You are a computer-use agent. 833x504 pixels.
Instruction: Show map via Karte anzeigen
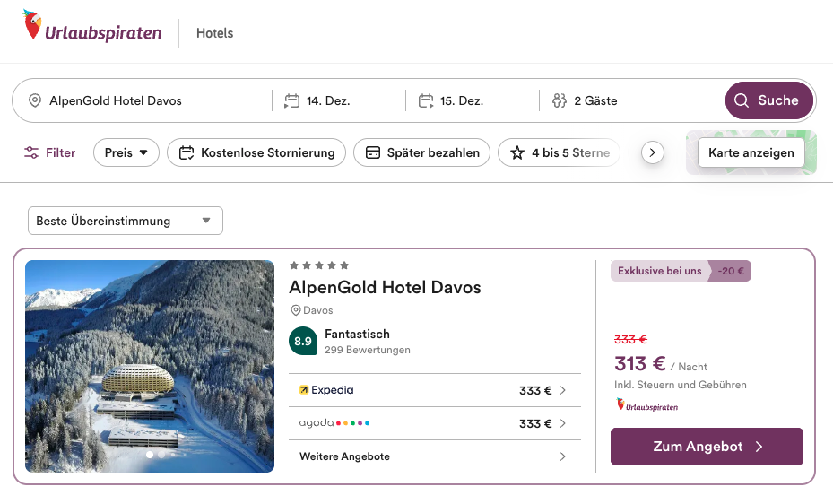751,152
